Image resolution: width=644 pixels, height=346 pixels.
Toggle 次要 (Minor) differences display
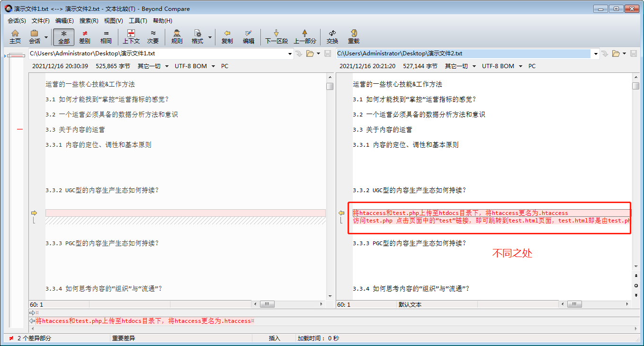(152, 36)
